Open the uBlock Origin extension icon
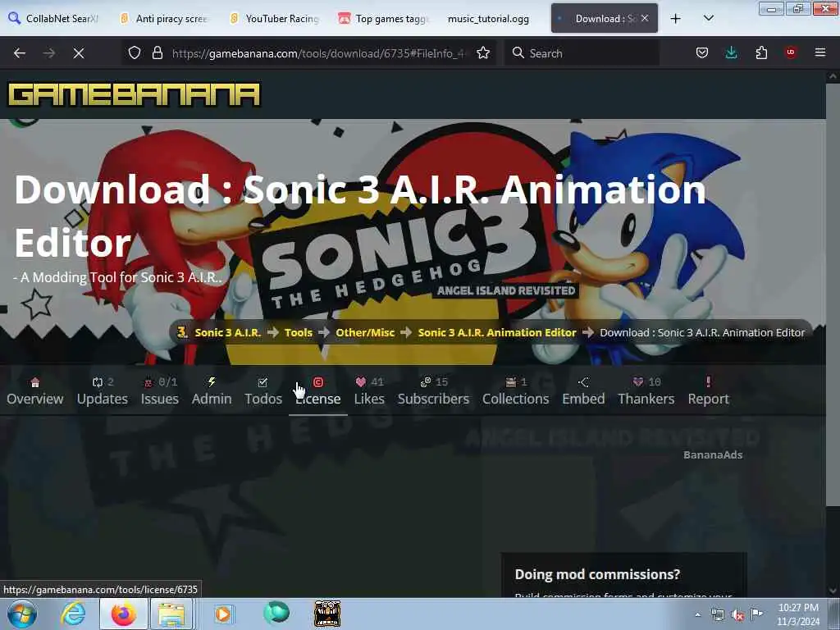840x630 pixels. 791,52
